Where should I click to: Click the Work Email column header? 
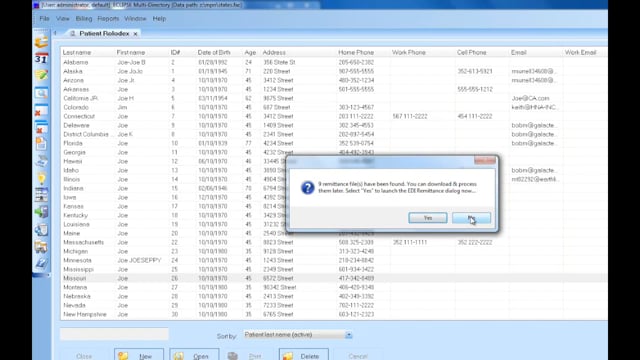tap(580, 53)
